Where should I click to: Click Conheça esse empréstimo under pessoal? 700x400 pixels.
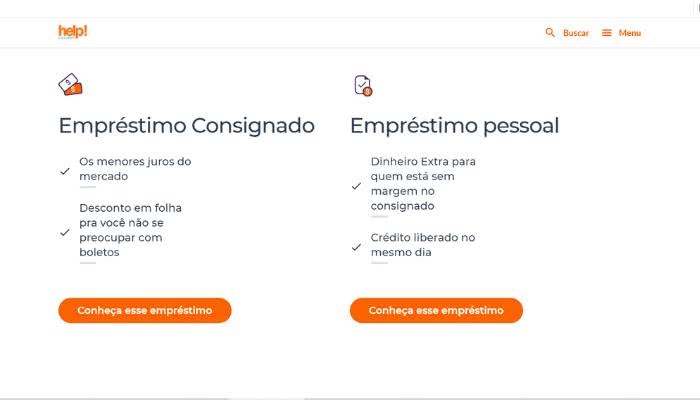click(x=436, y=310)
